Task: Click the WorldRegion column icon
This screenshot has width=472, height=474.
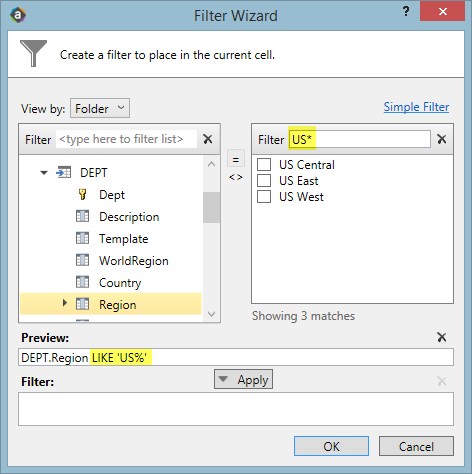Action: point(82,260)
